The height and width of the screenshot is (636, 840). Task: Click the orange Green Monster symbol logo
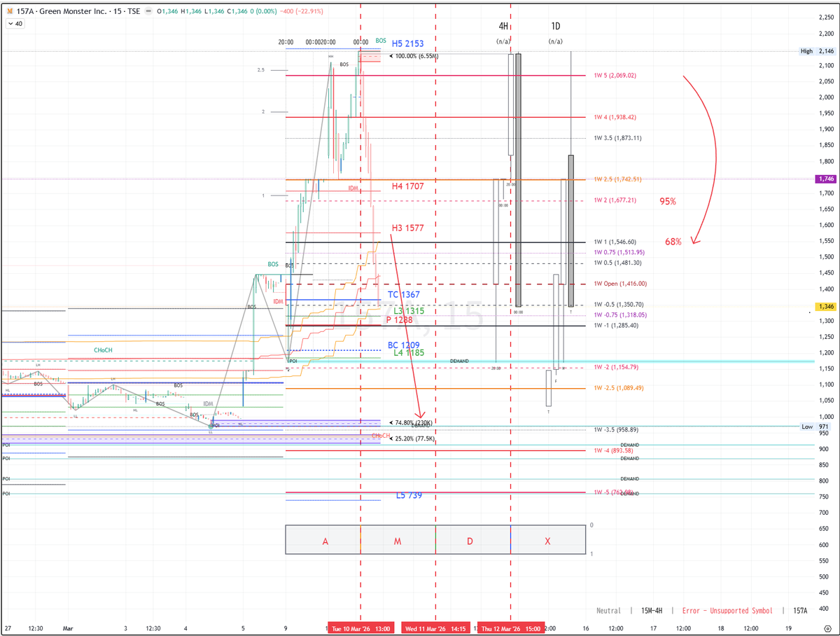[x=10, y=11]
